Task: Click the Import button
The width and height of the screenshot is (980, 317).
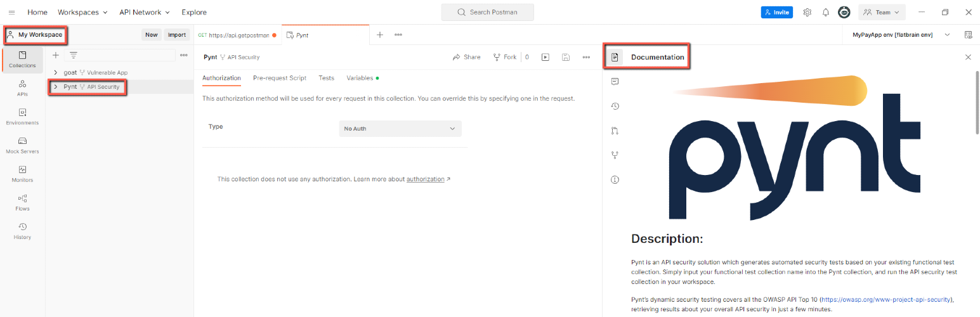Action: tap(177, 35)
